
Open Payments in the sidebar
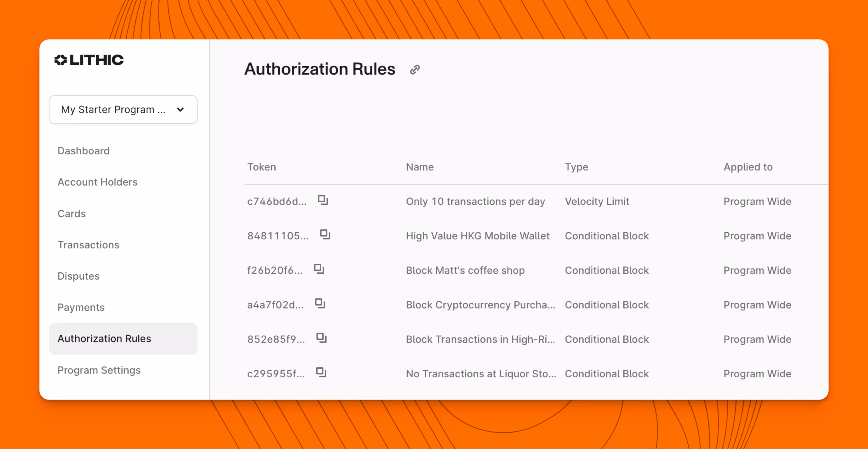81,308
